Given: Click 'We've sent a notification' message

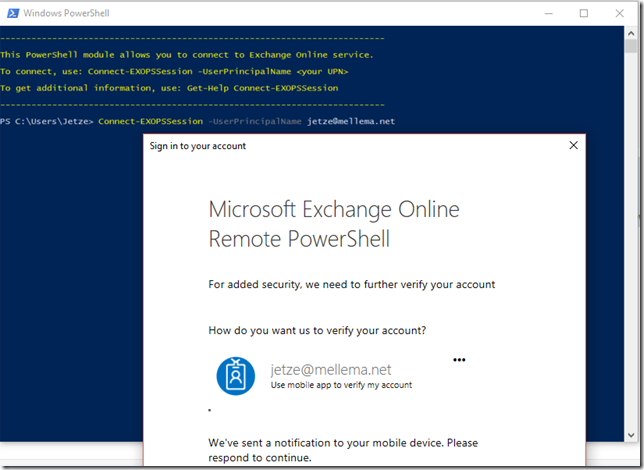Looking at the screenshot, I should tap(343, 450).
